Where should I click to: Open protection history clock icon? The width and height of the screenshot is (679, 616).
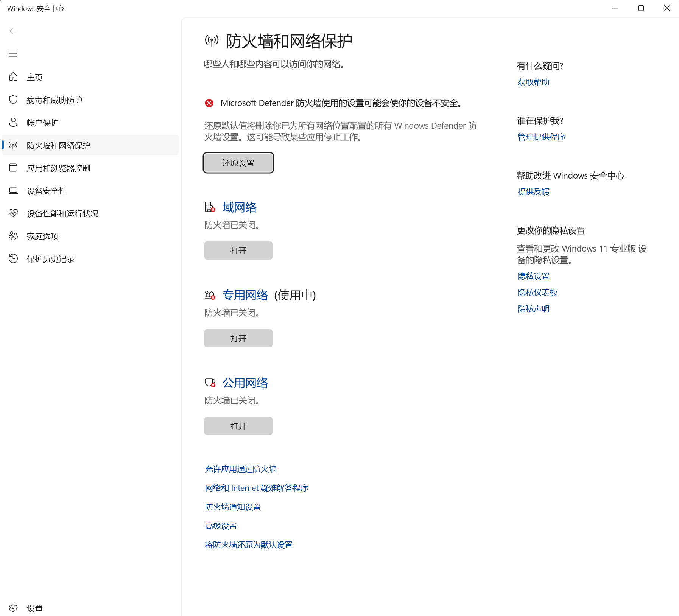pyautogui.click(x=13, y=259)
